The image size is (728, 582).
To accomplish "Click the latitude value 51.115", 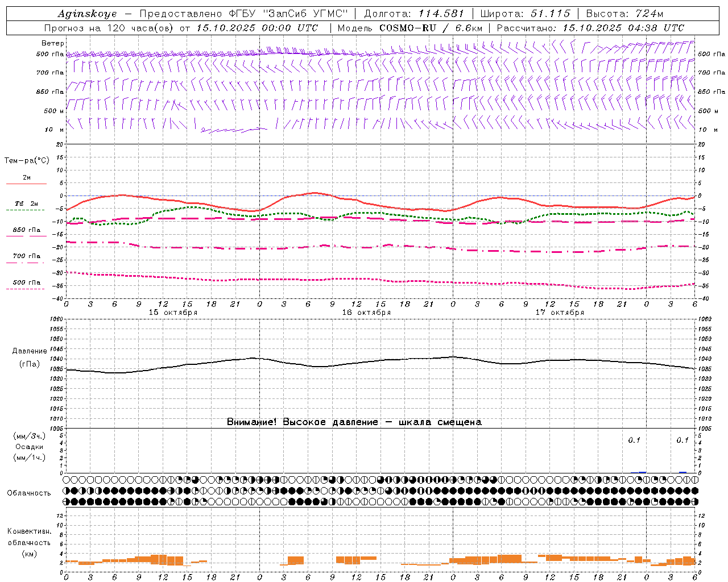I will coord(551,14).
